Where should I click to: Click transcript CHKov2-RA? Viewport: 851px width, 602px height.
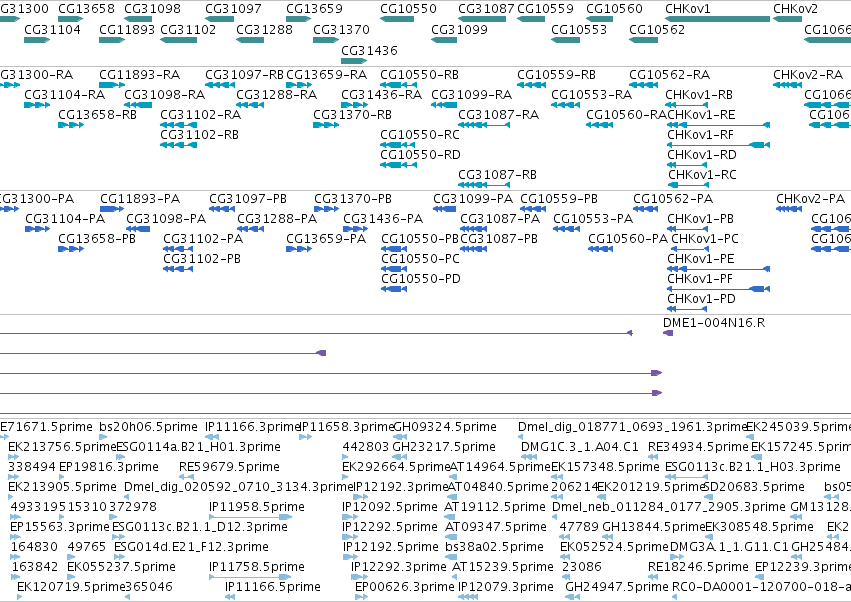808,74
